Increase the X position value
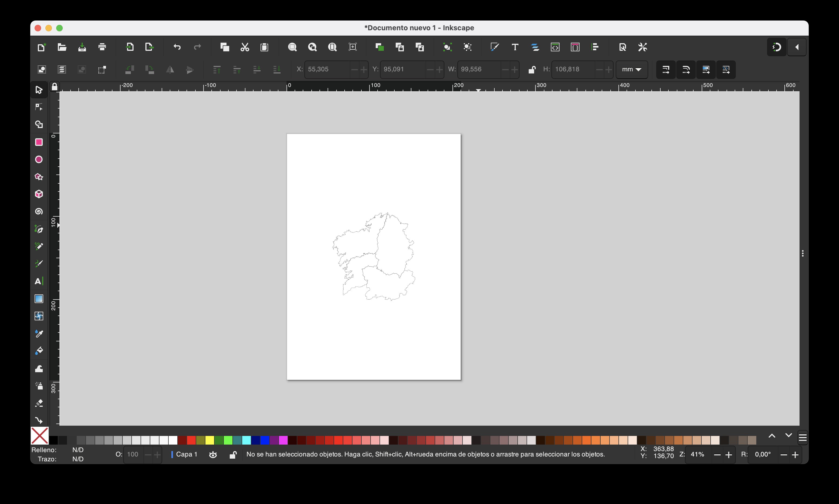Image resolution: width=839 pixels, height=504 pixels. pos(364,69)
